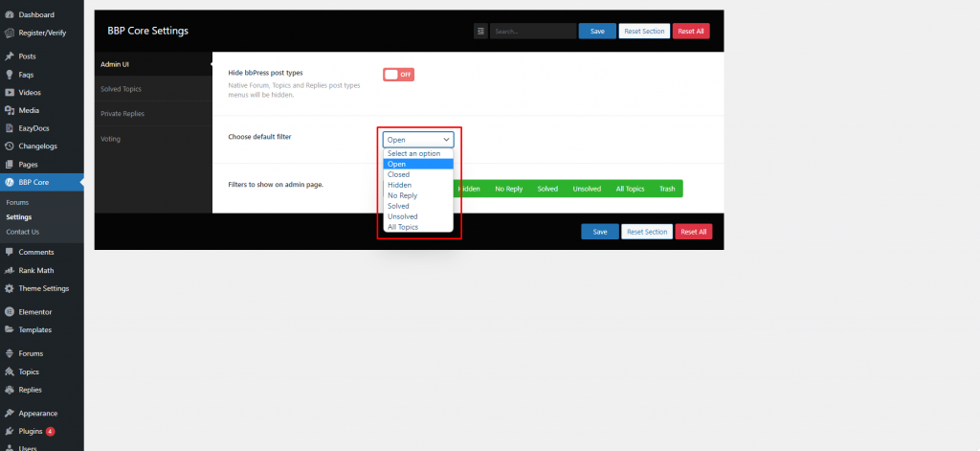Click the Topics sidebar icon
Viewport: 980px width, 451px height.
click(10, 372)
